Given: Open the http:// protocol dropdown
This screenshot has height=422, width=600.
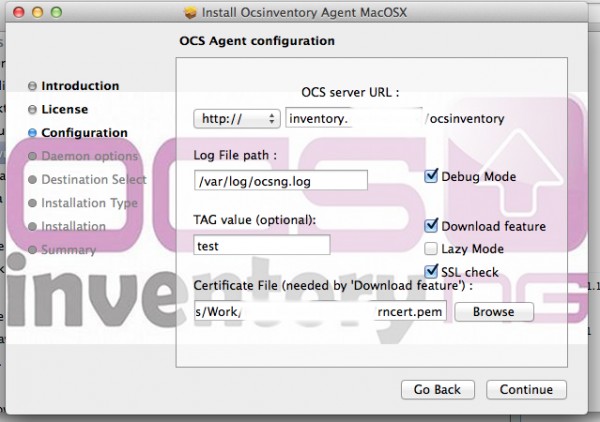Looking at the screenshot, I should [237, 119].
